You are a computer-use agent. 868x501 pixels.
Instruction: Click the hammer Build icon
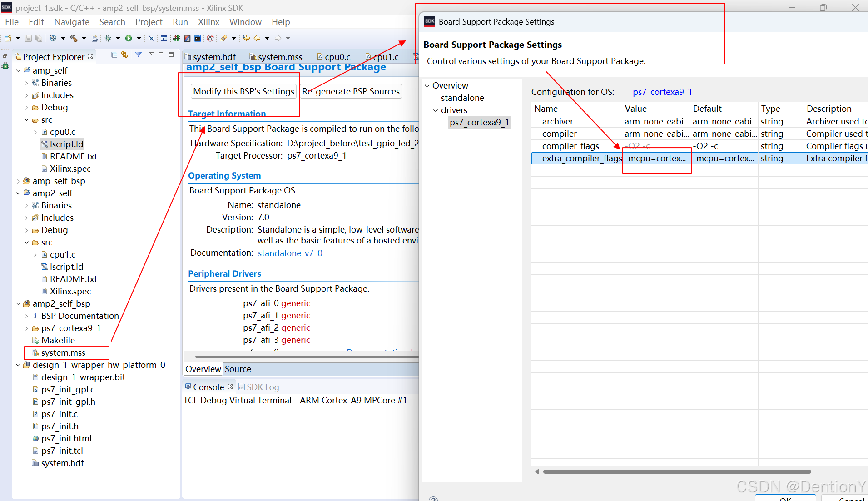pyautogui.click(x=74, y=38)
